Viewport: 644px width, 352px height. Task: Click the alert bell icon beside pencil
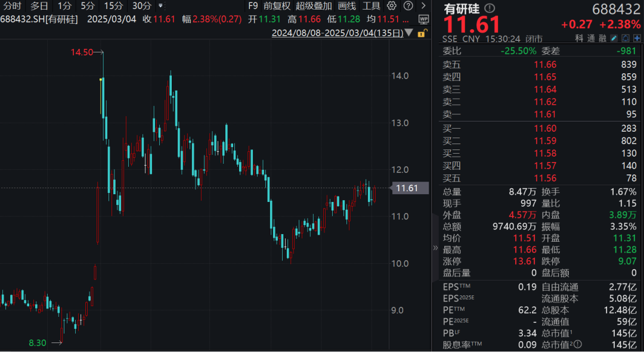(626, 38)
